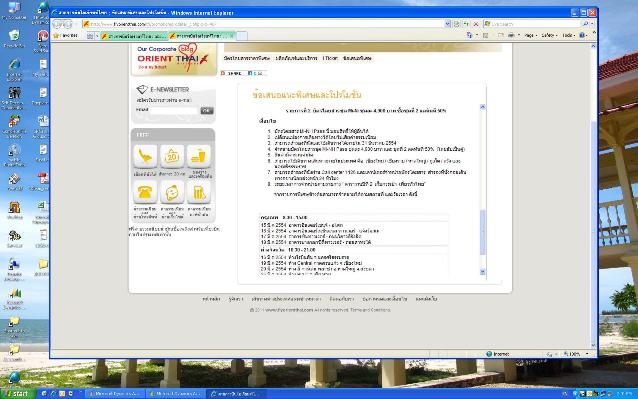The width and height of the screenshot is (638, 399).
Task: Click the Help icon in IE command bar
Action: coord(582,36)
